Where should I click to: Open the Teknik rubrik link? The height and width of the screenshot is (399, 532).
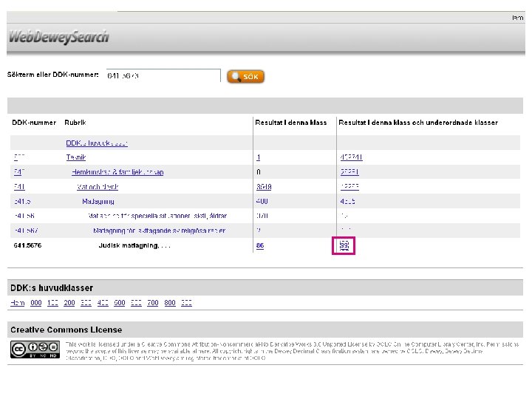(x=76, y=157)
